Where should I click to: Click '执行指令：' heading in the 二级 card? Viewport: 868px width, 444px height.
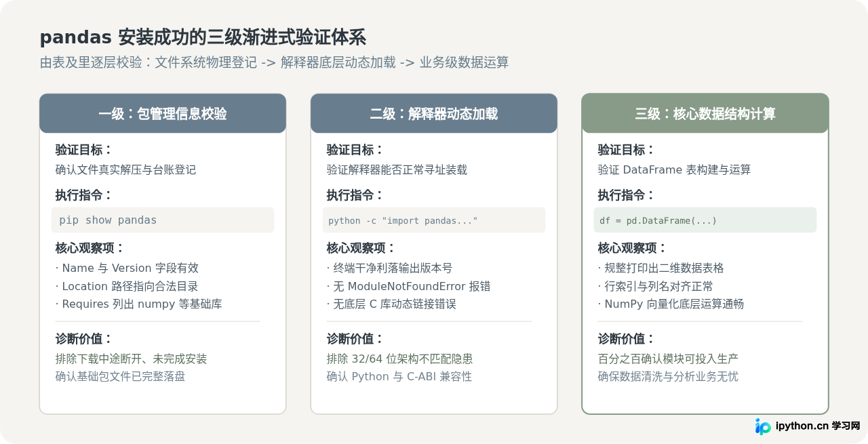[355, 195]
